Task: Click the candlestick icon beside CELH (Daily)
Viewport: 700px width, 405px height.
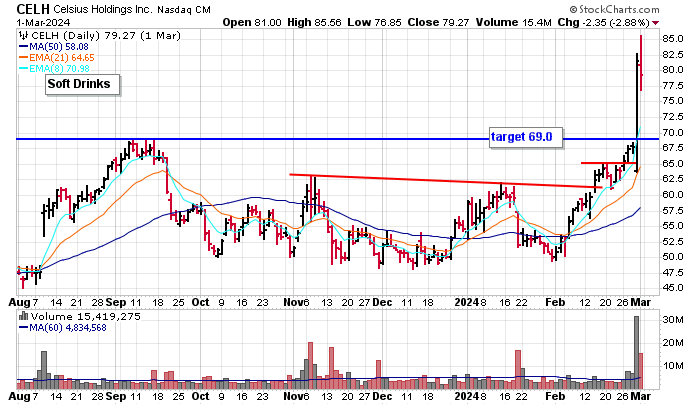Action: 23,35
